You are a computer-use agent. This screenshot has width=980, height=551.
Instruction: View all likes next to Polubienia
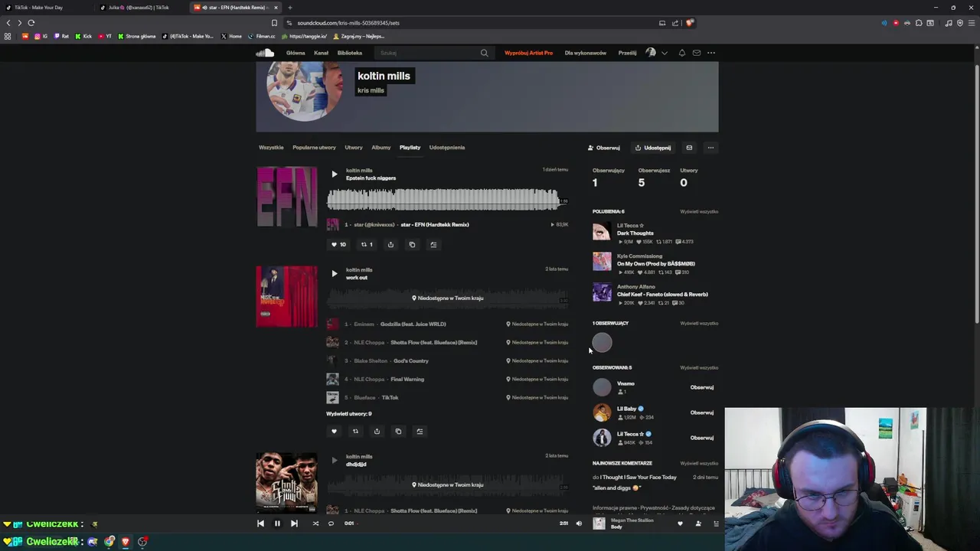coord(699,211)
